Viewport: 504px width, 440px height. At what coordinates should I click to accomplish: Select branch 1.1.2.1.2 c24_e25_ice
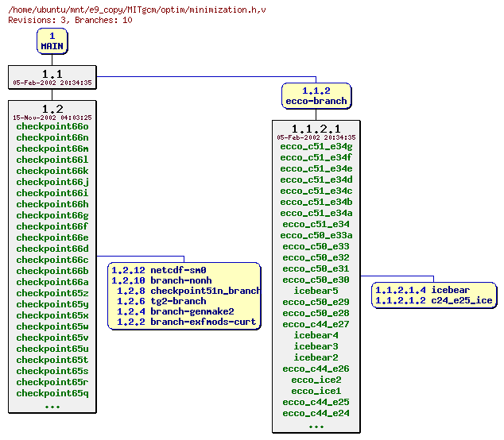[x=433, y=300]
